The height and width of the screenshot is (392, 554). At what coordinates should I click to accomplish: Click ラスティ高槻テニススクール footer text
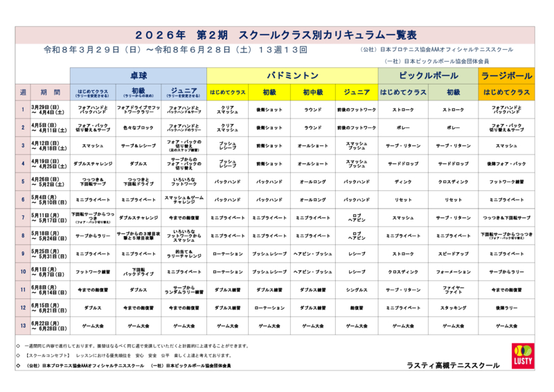point(453,366)
